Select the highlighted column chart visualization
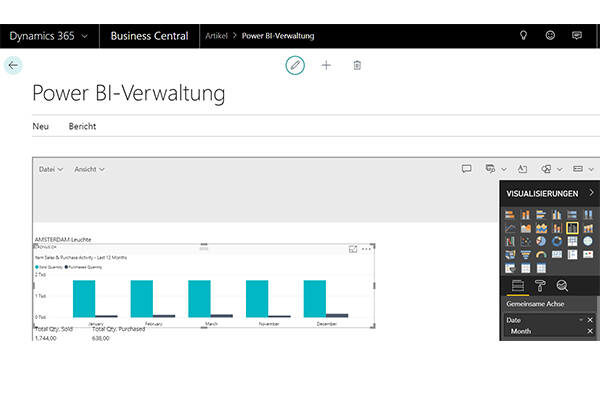 tap(573, 228)
